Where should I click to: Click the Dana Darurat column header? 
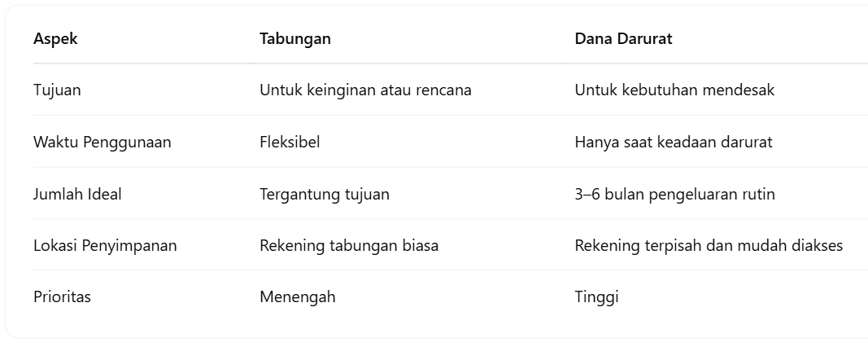click(x=623, y=39)
